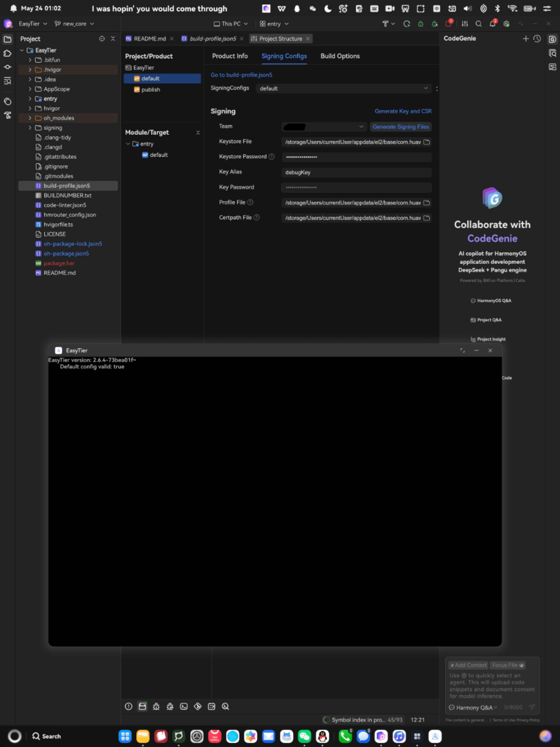The width and height of the screenshot is (560, 747).
Task: Select the Signing Configs tab
Action: [x=284, y=56]
